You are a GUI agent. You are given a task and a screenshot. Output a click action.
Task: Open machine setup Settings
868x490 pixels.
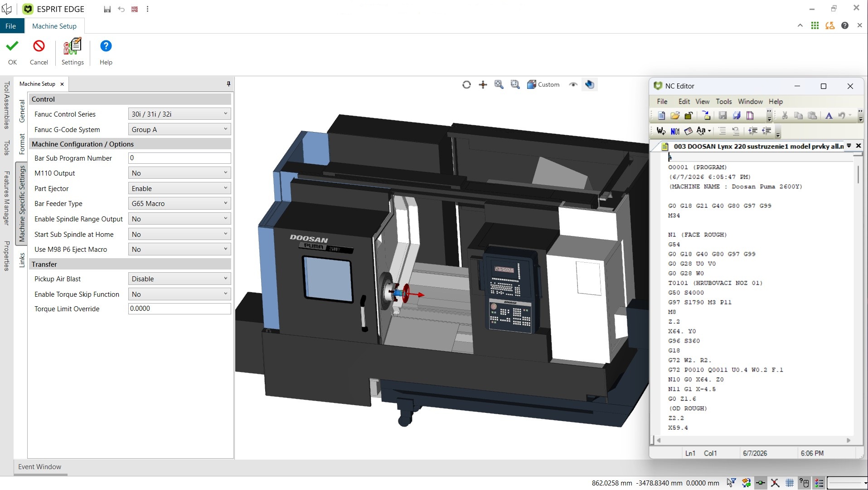(73, 52)
